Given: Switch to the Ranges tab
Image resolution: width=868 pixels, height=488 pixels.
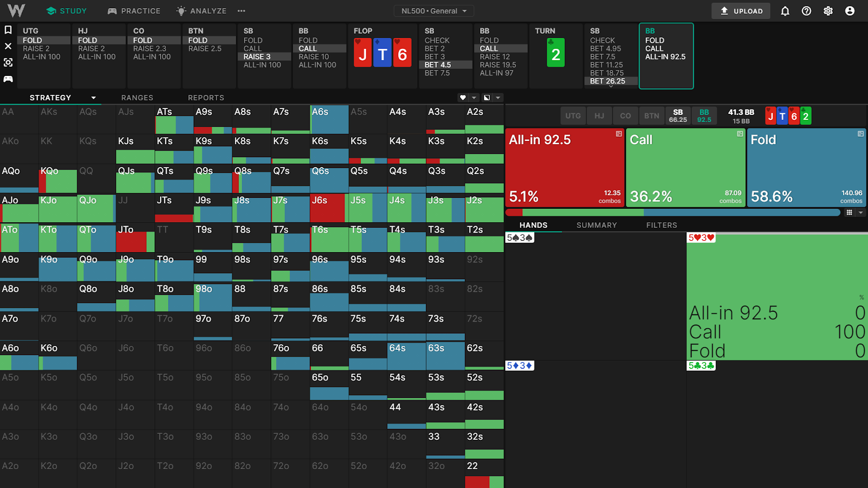Looking at the screenshot, I should coord(137,98).
